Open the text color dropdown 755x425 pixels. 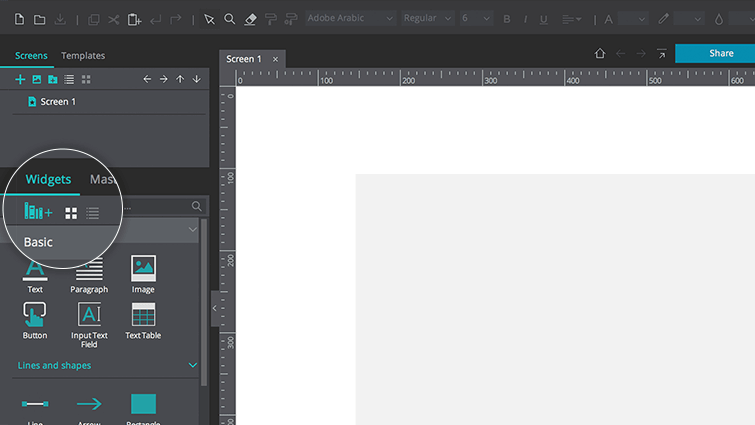coord(632,19)
